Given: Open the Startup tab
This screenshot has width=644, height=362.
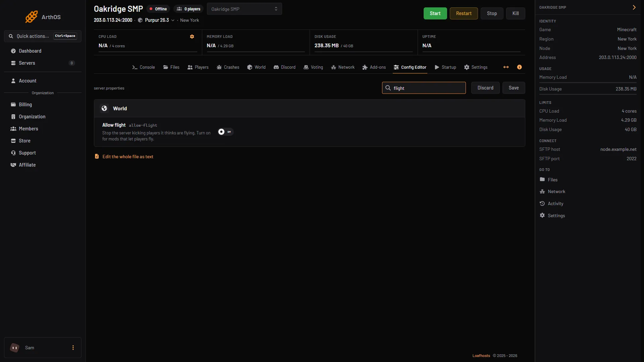Looking at the screenshot, I should coord(445,67).
